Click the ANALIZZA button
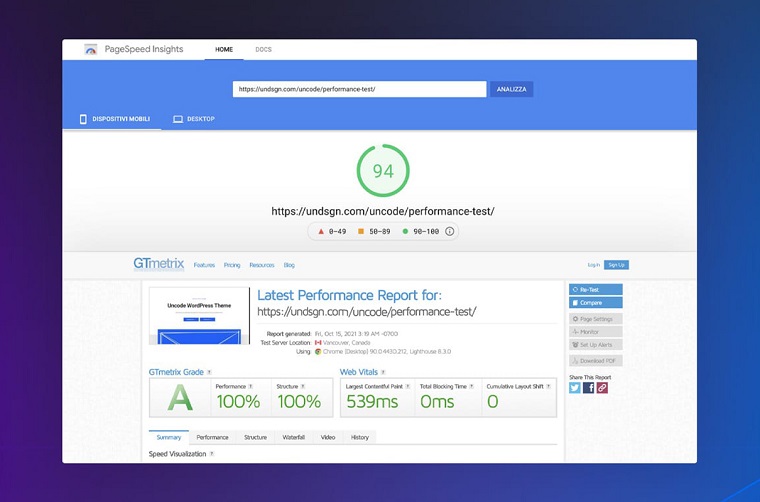The width and height of the screenshot is (760, 502). [x=511, y=89]
